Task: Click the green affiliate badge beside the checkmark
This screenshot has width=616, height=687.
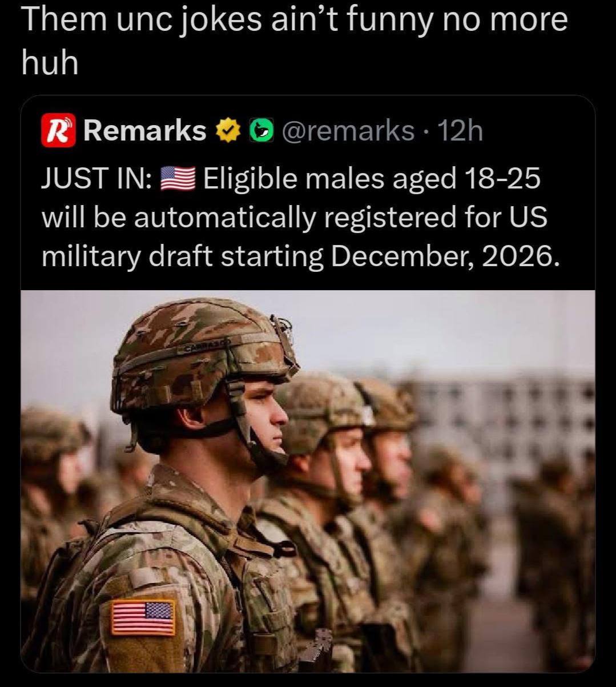Action: click(260, 131)
